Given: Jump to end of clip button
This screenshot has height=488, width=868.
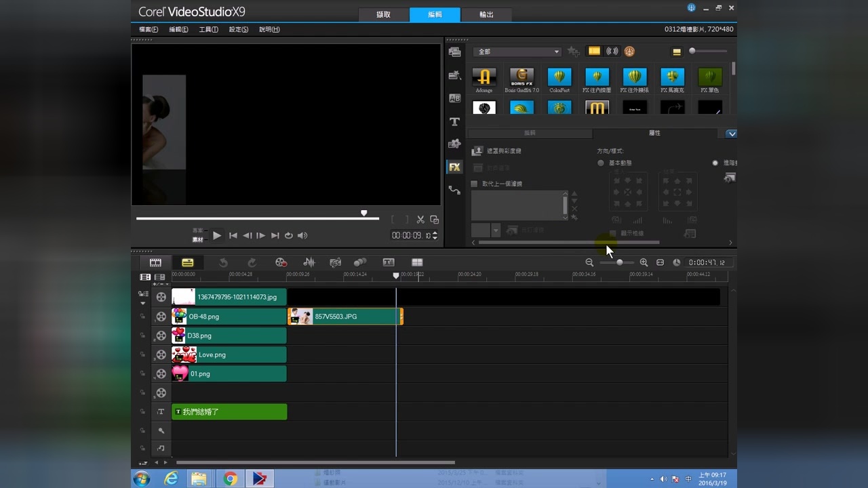Looking at the screenshot, I should (x=275, y=236).
